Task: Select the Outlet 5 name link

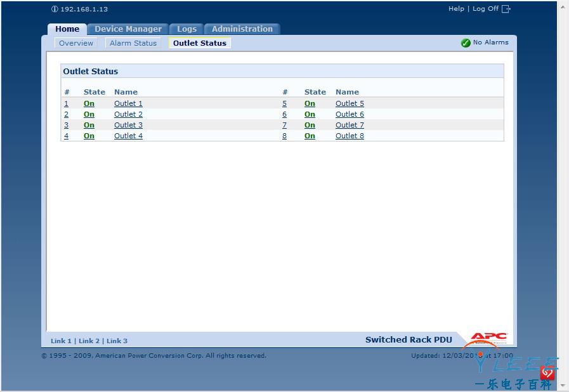Action: click(350, 103)
